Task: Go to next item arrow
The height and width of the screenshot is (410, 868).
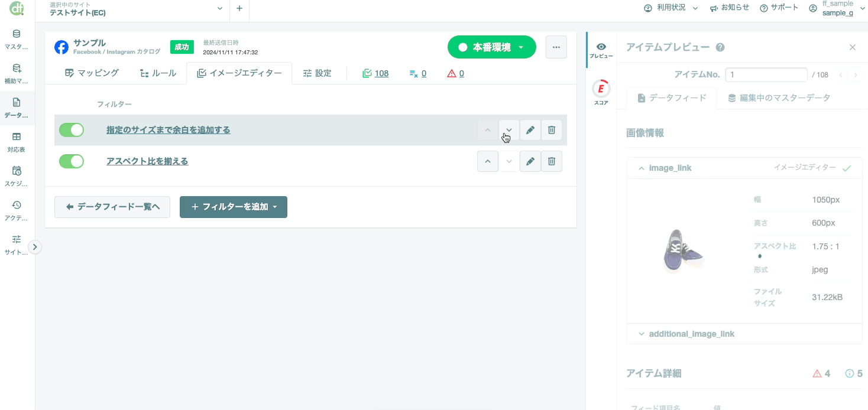Action: click(856, 75)
